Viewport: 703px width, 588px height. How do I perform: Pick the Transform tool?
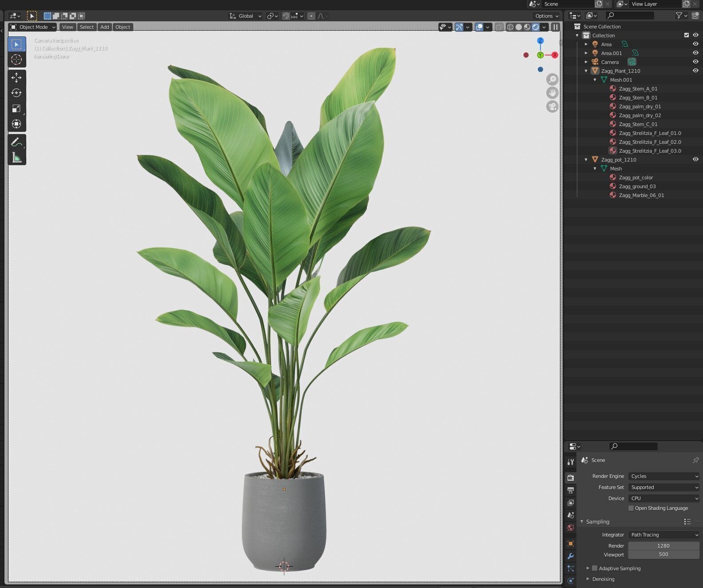point(16,124)
